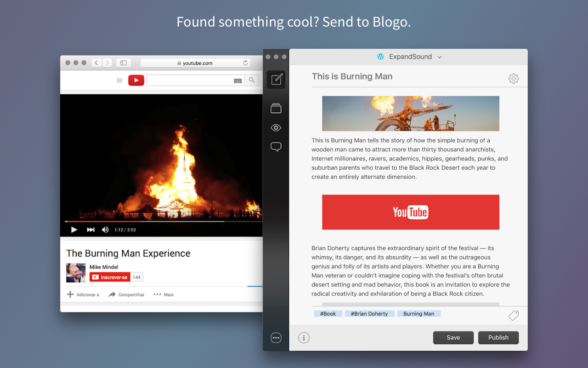Open post settings gear icon
588x368 pixels.
[x=514, y=79]
